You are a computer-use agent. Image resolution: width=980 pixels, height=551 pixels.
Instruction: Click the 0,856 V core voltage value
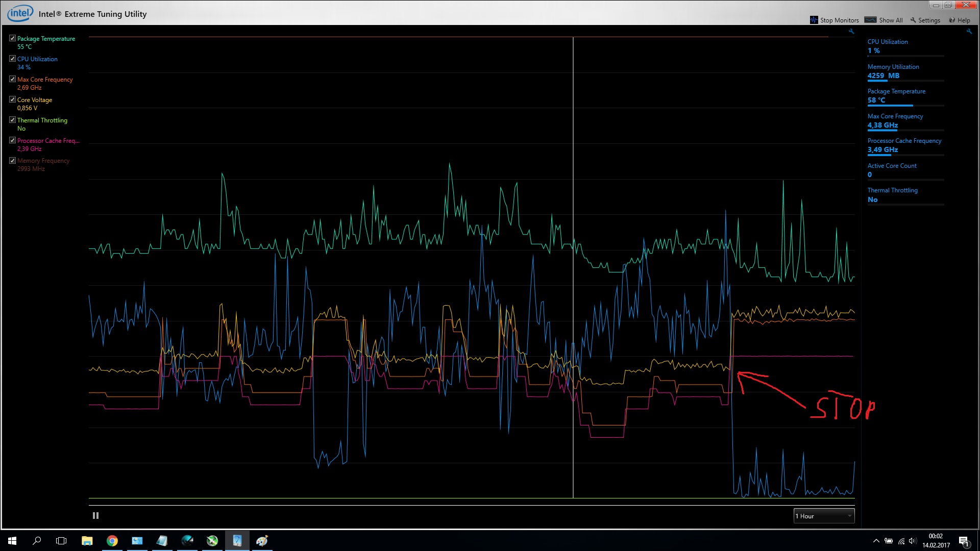[x=27, y=108]
